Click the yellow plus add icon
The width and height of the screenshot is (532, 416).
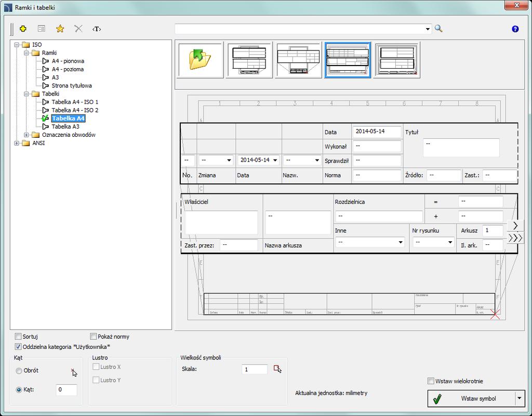[x=23, y=29]
